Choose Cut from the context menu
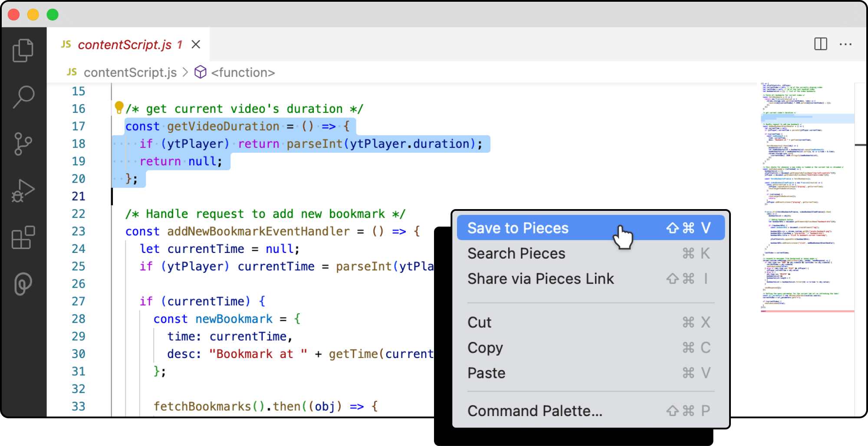868x446 pixels. tap(591, 322)
